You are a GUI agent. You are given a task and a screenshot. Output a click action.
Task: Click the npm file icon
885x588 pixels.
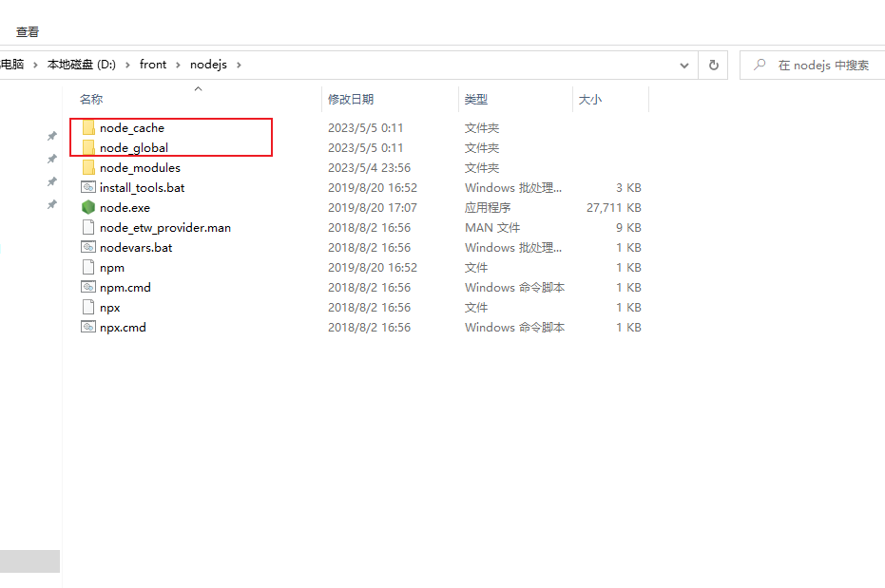click(88, 267)
